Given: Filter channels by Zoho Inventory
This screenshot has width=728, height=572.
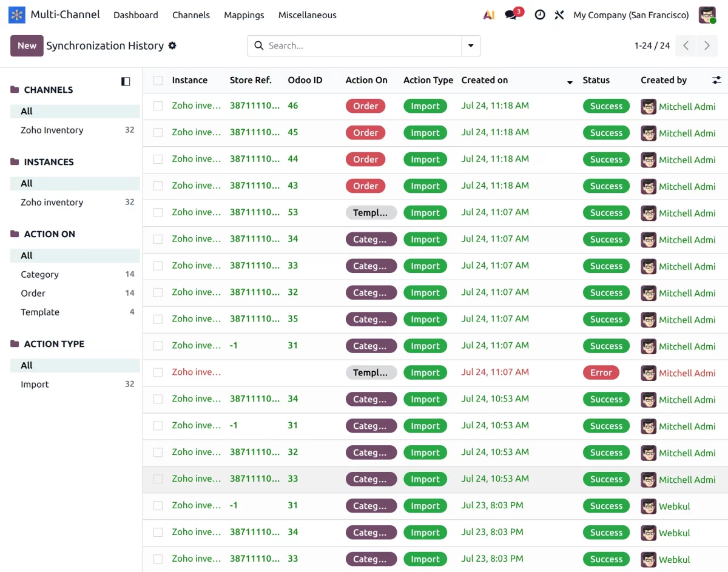Looking at the screenshot, I should click(75, 130).
